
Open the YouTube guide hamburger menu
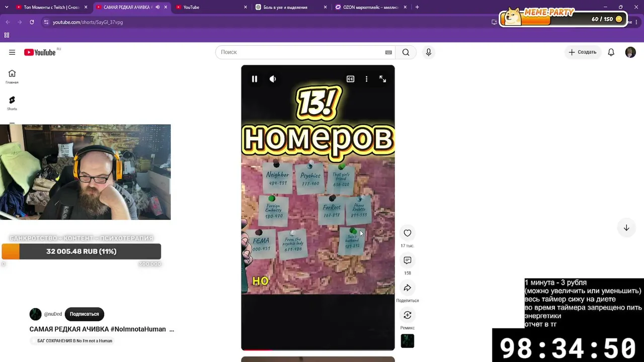[x=12, y=52]
